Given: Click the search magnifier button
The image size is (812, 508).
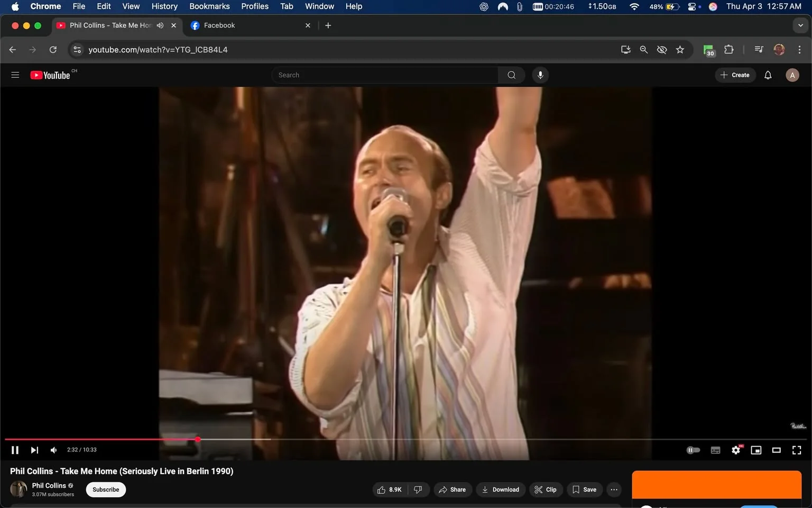Looking at the screenshot, I should (x=511, y=75).
